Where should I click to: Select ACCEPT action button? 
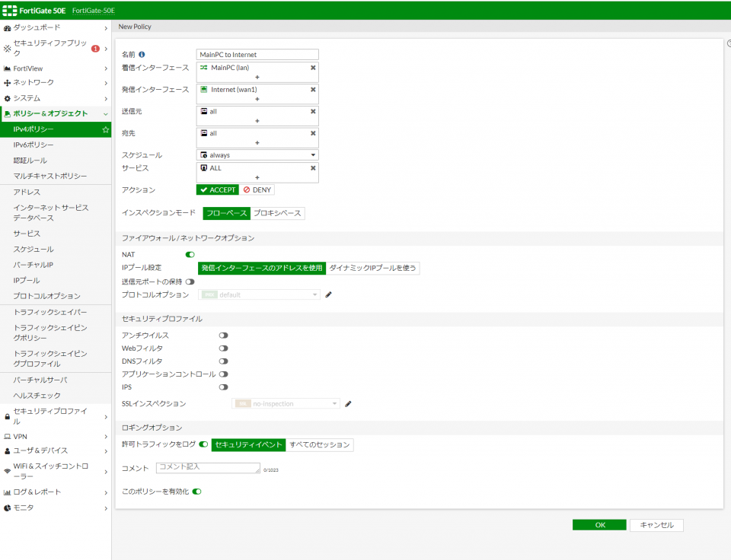click(218, 190)
